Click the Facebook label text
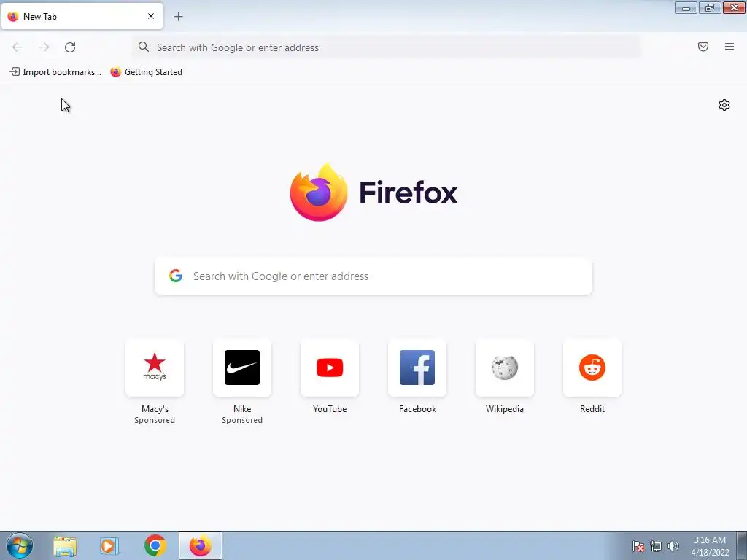 coord(417,409)
